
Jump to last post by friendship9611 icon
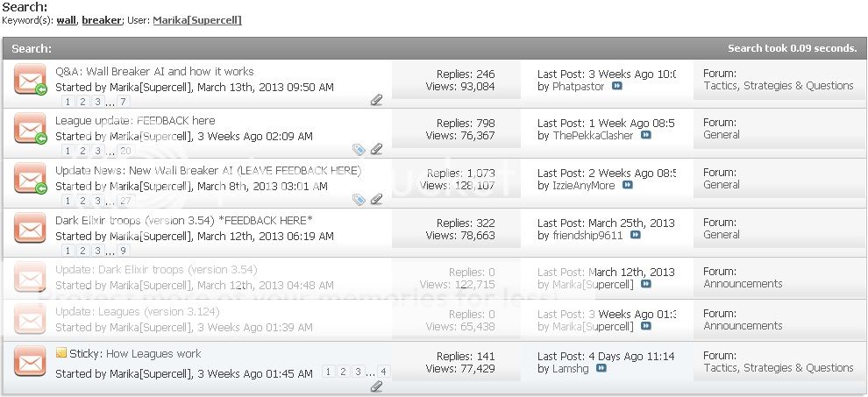(x=635, y=235)
